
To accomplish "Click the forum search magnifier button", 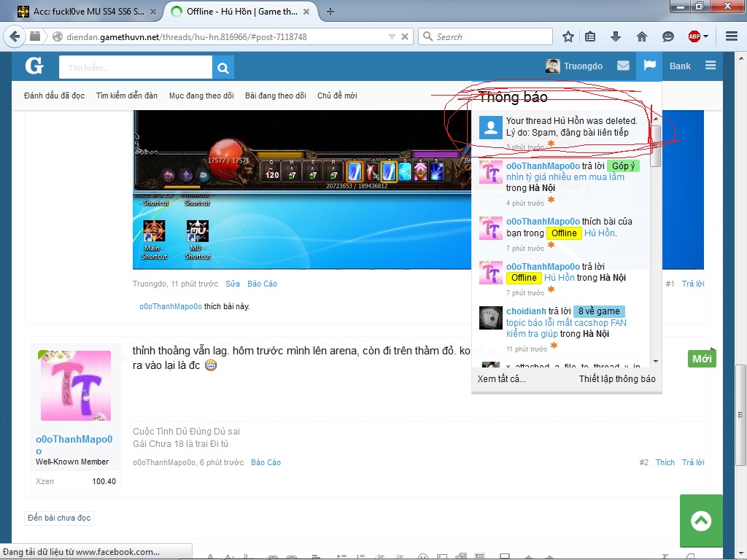I will pyautogui.click(x=223, y=68).
